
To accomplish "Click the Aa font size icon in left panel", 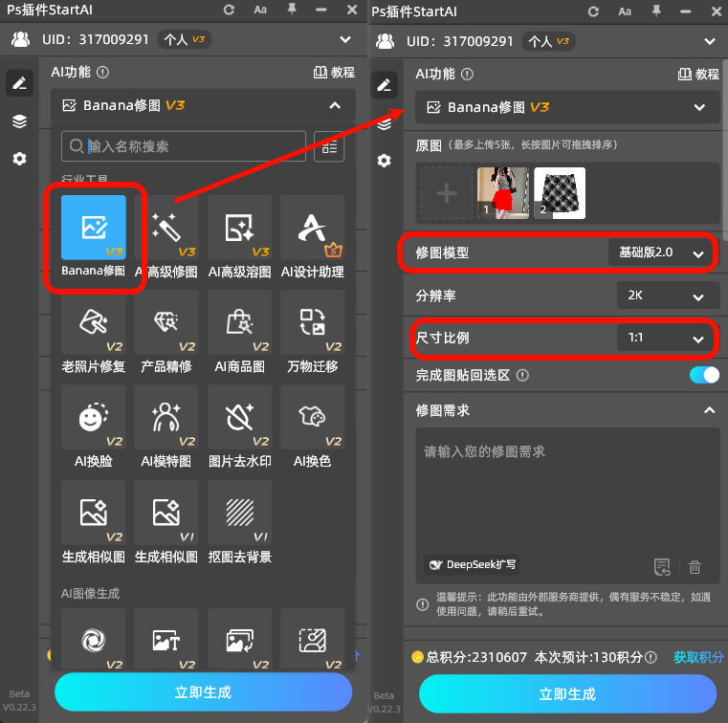I will pyautogui.click(x=260, y=10).
